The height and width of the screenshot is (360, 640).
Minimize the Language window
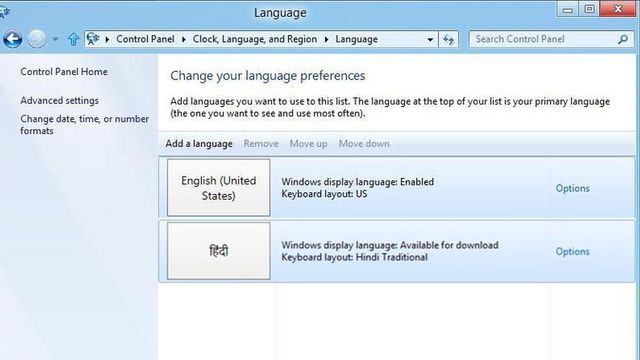coord(568,9)
